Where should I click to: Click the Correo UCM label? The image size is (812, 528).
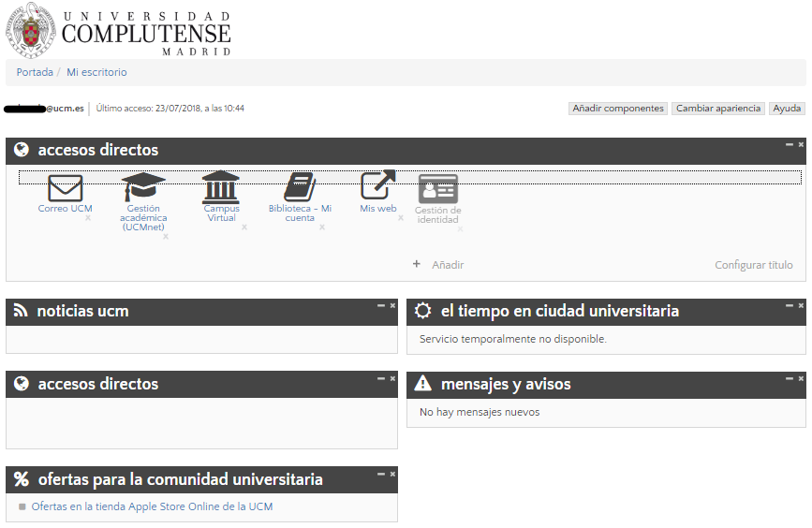66,208
